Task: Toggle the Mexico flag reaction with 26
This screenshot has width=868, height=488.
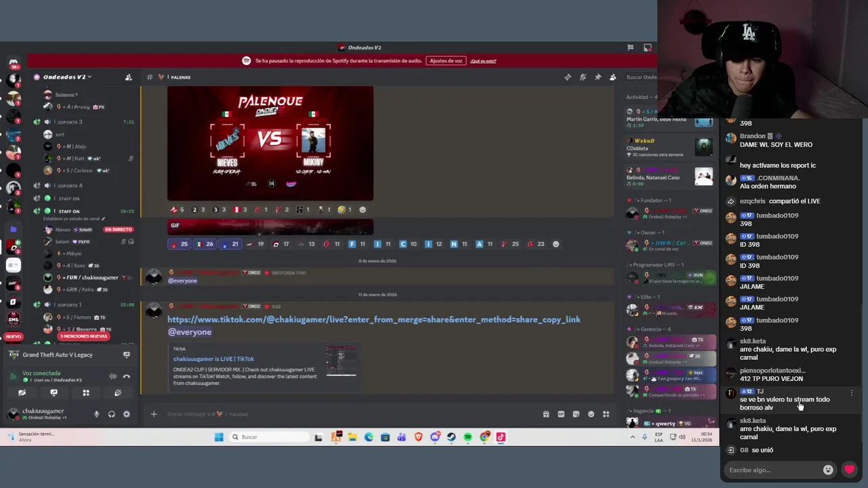Action: coord(204,244)
